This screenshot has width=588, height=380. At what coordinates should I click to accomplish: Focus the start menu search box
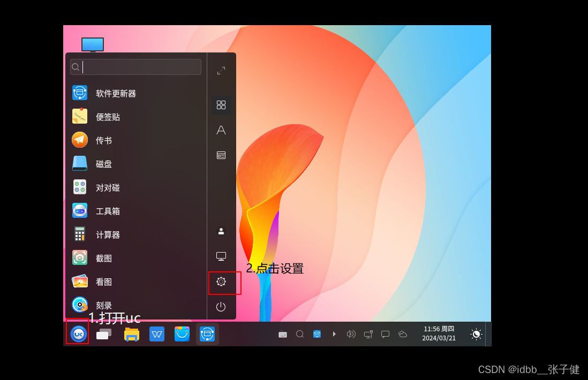[x=135, y=67]
